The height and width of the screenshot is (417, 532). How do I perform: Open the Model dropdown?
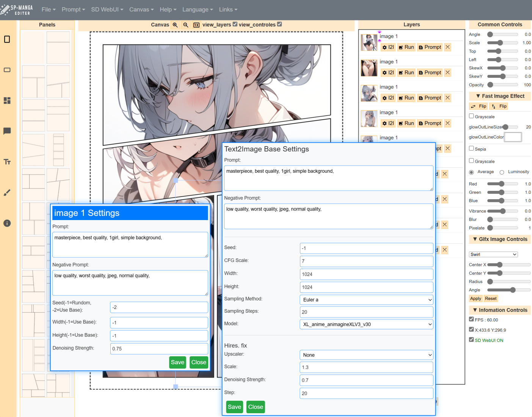[366, 324]
